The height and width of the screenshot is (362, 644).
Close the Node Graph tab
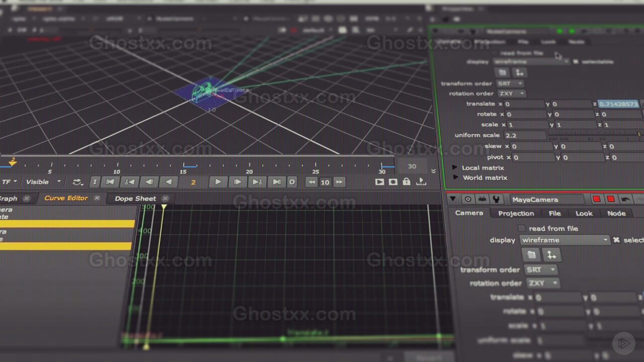tap(27, 199)
